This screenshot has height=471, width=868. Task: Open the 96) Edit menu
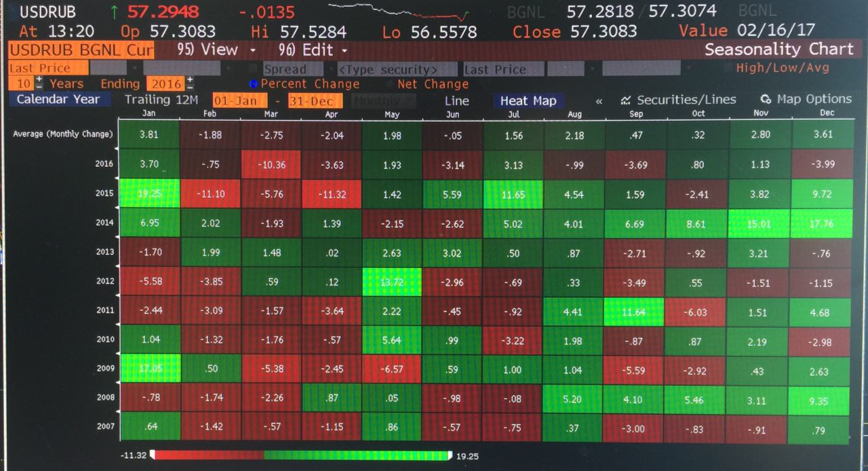pos(313,50)
